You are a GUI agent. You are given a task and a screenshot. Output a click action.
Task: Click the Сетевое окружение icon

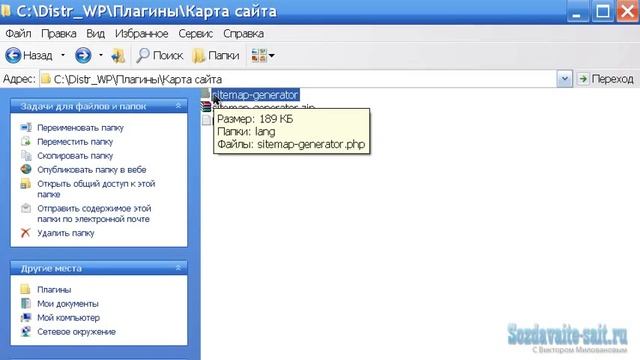click(x=26, y=331)
